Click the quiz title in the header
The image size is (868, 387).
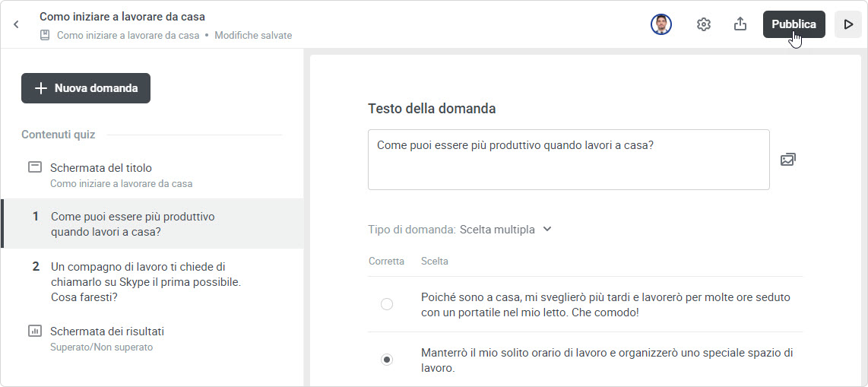tap(122, 16)
